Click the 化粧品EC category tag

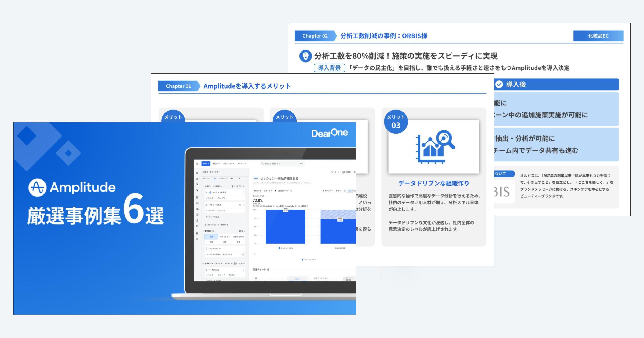coord(598,36)
